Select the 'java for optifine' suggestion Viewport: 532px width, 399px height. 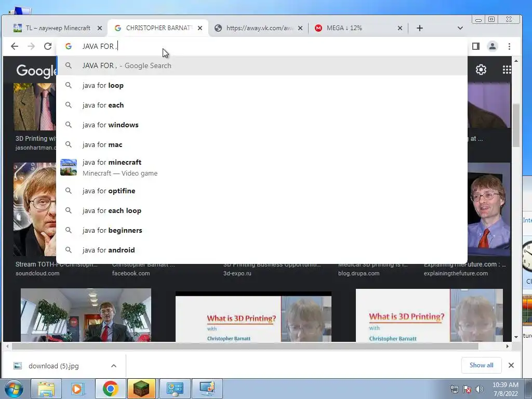click(x=262, y=191)
